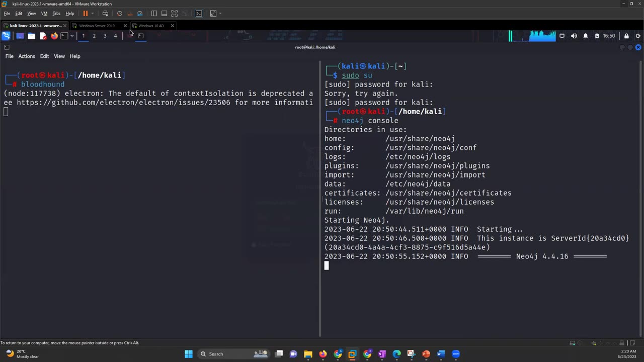Click the Kali volume speaker icon
The width and height of the screenshot is (644, 362).
point(574,36)
